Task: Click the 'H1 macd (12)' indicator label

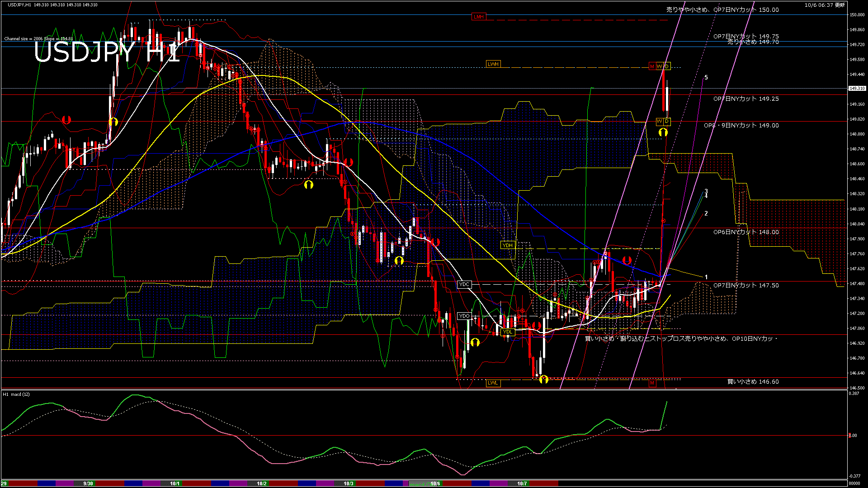Action: pyautogui.click(x=16, y=394)
